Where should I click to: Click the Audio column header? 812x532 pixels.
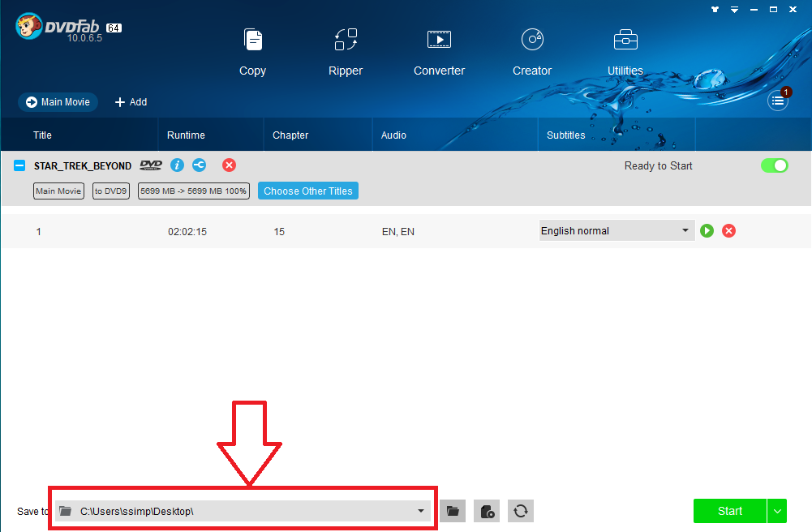click(393, 135)
